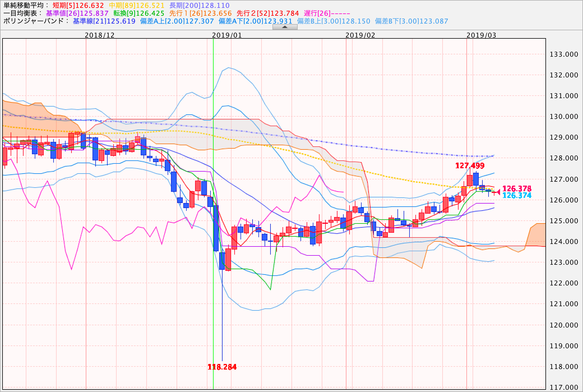583x392 pixels.
Task: Click the 120.000 price axis label
Action: [564, 325]
